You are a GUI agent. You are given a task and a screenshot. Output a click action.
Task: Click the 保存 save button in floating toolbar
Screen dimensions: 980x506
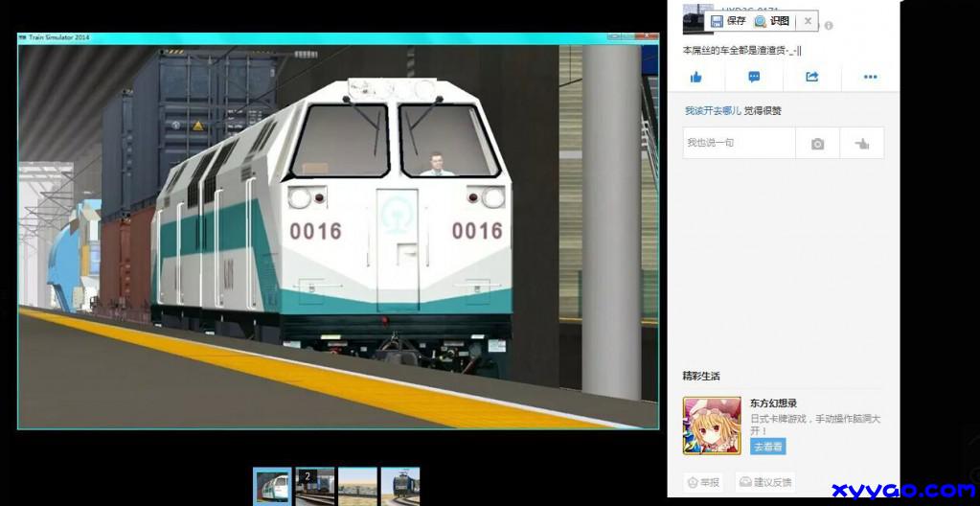(x=727, y=20)
